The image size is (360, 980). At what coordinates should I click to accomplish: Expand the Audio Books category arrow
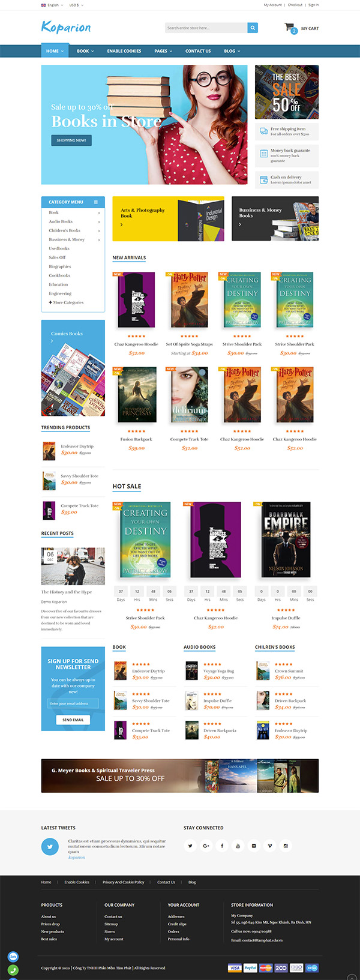99,221
